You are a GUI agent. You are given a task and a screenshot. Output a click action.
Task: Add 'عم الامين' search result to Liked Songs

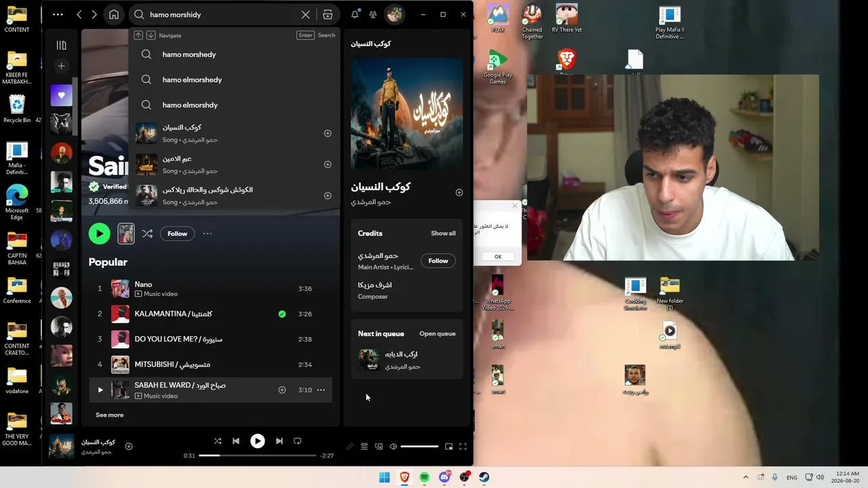pos(328,165)
